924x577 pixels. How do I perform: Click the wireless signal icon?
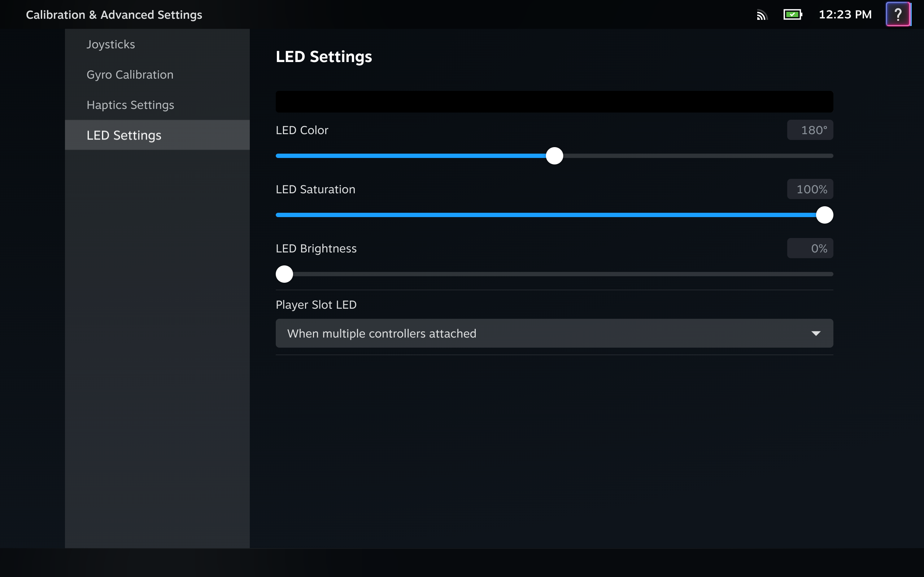pos(761,15)
